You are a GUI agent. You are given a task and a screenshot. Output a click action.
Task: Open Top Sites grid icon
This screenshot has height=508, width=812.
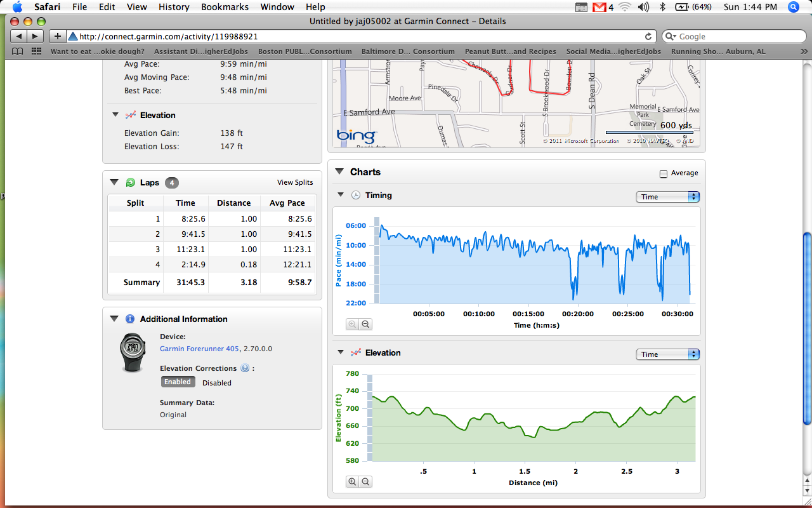tap(36, 51)
